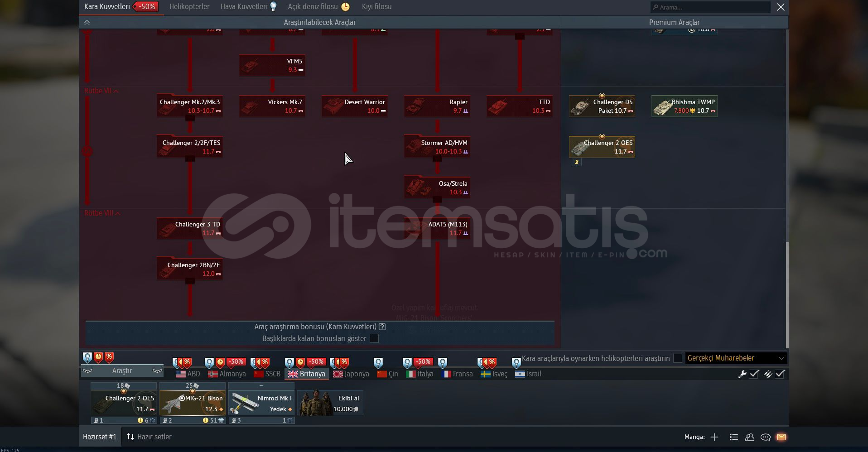Click Ekibi al to recruit a crew
Viewport: 868px width, 452px height.
[330, 403]
